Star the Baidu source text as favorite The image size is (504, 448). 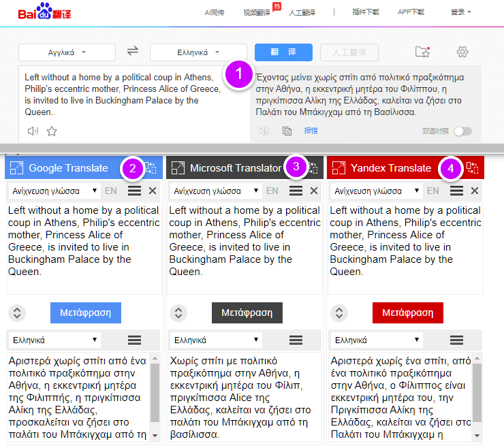tap(52, 131)
